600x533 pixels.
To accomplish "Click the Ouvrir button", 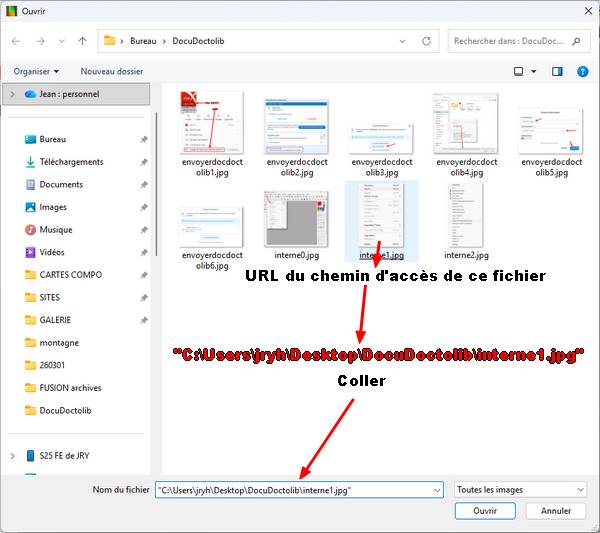I will click(485, 511).
